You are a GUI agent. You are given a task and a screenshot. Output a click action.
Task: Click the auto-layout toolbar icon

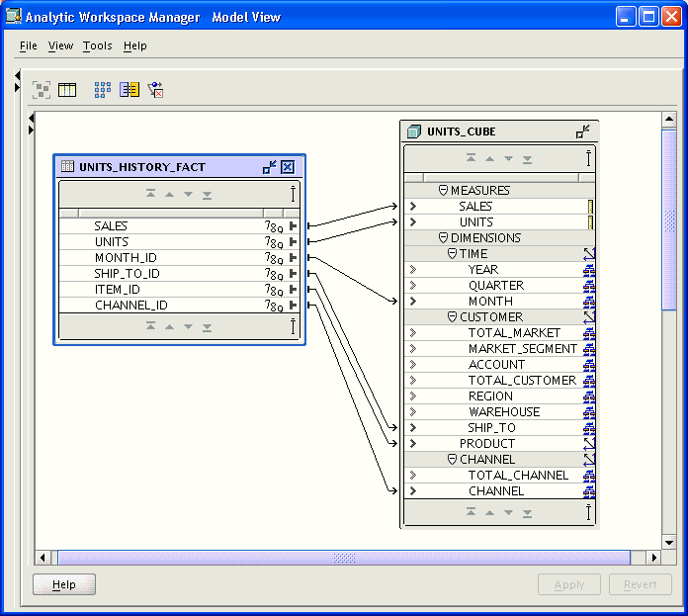tap(42, 90)
